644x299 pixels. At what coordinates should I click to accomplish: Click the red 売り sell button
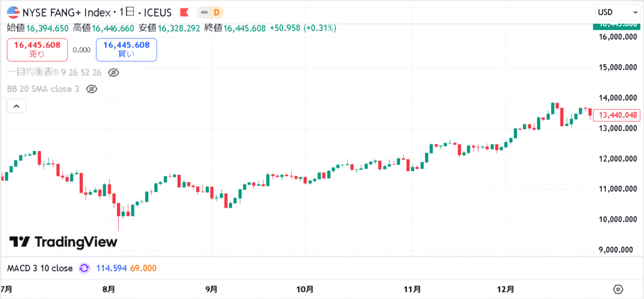click(x=37, y=49)
